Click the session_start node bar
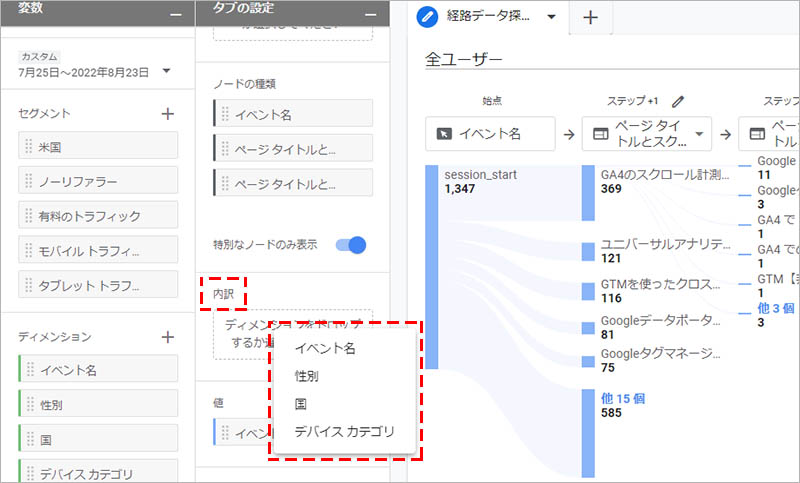The height and width of the screenshot is (483, 800). 432,265
